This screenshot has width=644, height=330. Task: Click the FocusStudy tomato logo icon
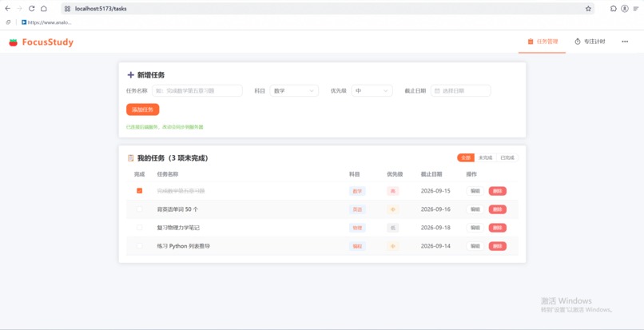(x=13, y=42)
